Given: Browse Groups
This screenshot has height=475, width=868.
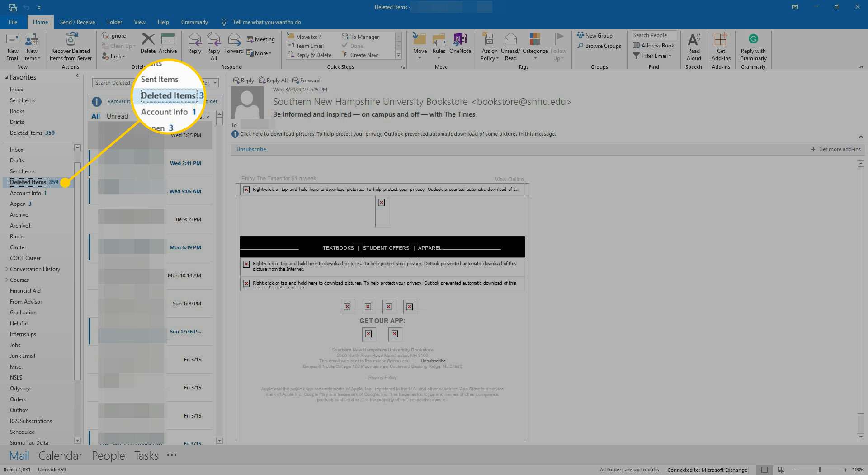Looking at the screenshot, I should pyautogui.click(x=599, y=46).
